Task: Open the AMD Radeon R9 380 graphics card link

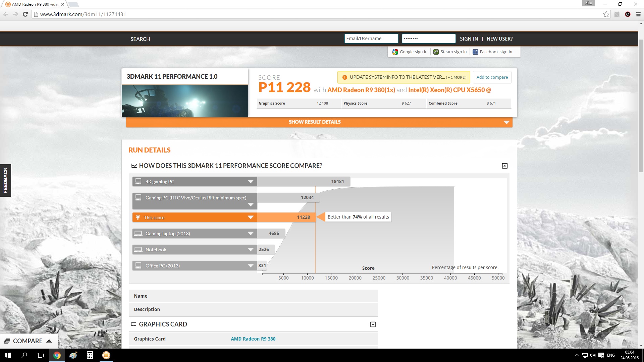Action: pyautogui.click(x=253, y=339)
